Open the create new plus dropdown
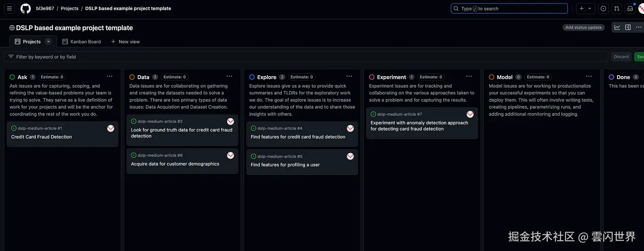 [585, 9]
